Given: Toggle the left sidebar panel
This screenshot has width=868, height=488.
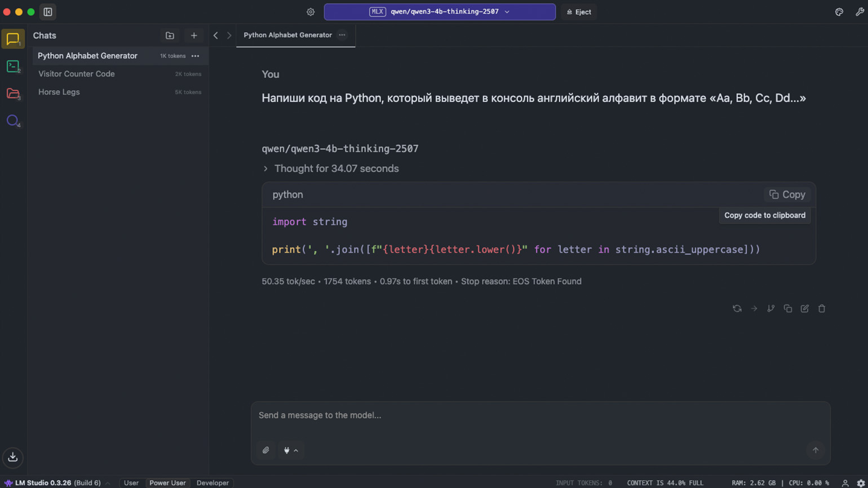Looking at the screenshot, I should 48,12.
